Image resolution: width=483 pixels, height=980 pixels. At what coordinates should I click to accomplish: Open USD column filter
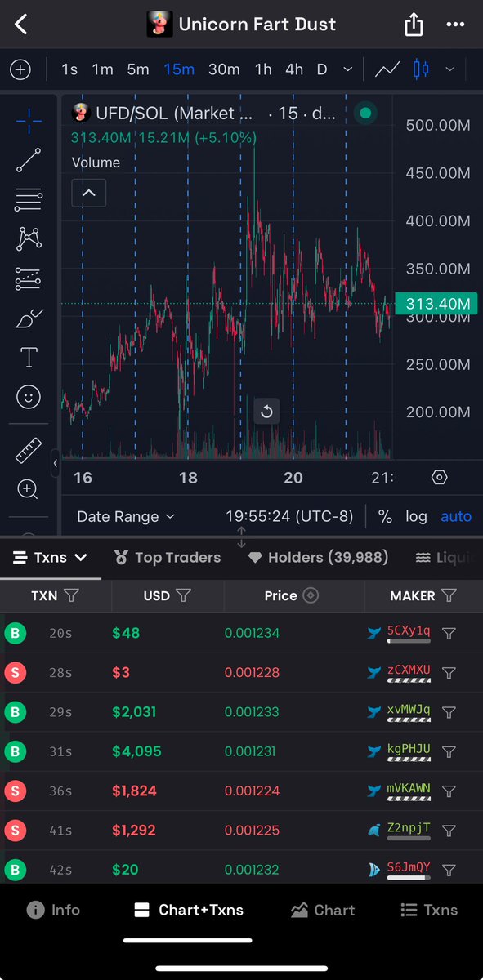pos(183,595)
